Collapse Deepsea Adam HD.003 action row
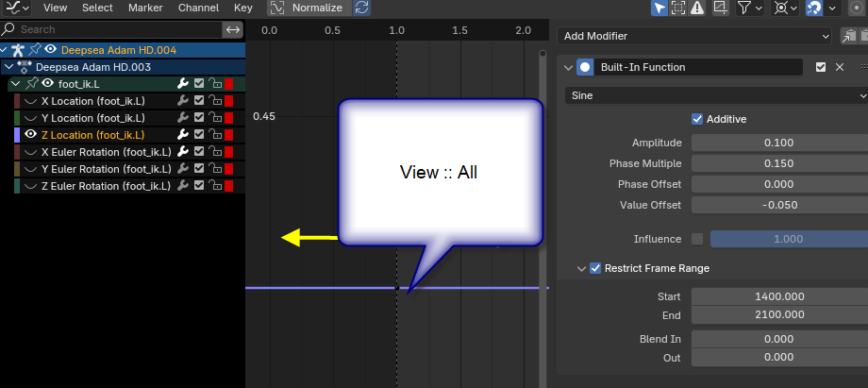868x388 pixels. pyautogui.click(x=9, y=67)
